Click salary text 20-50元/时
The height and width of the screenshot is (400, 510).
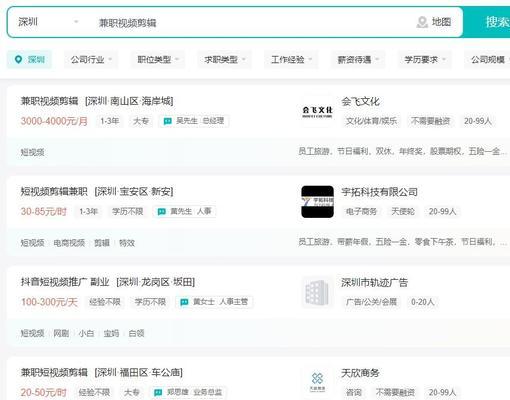[x=44, y=392]
